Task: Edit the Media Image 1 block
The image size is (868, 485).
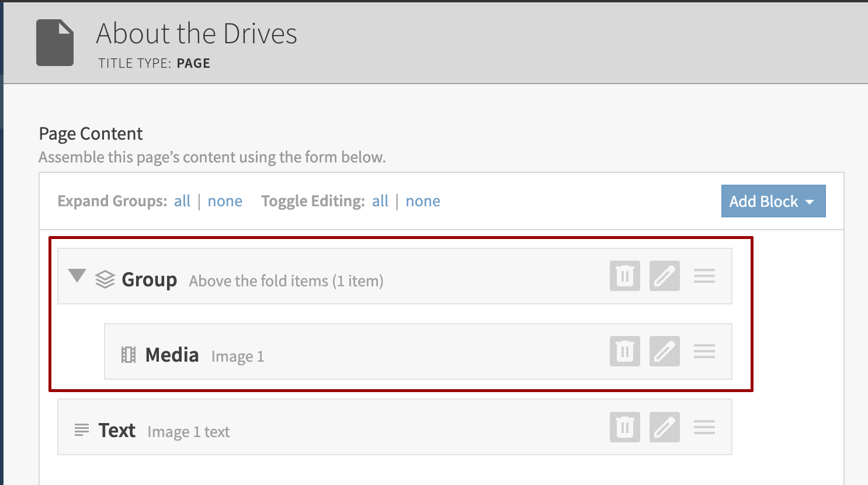Action: point(664,351)
